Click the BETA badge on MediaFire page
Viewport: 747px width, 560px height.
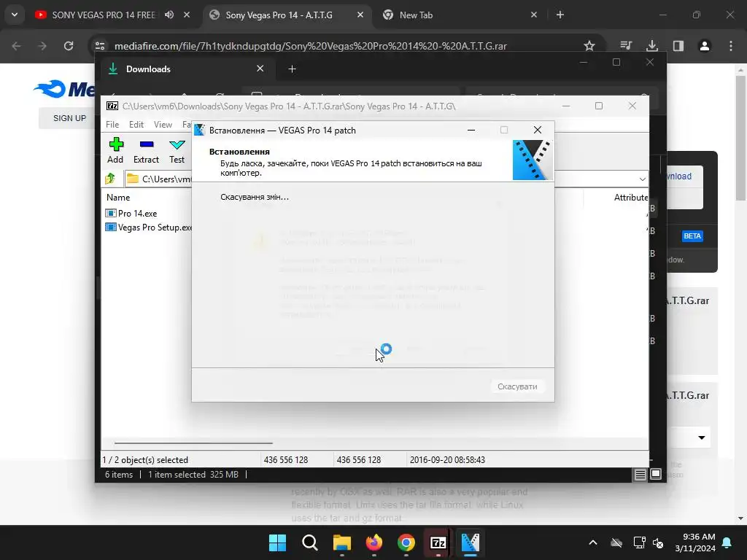click(x=692, y=236)
